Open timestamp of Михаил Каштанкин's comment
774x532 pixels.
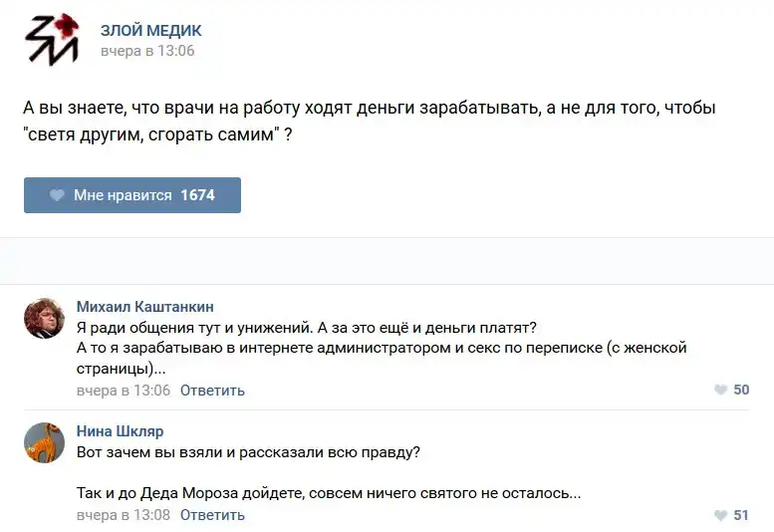[x=124, y=391]
